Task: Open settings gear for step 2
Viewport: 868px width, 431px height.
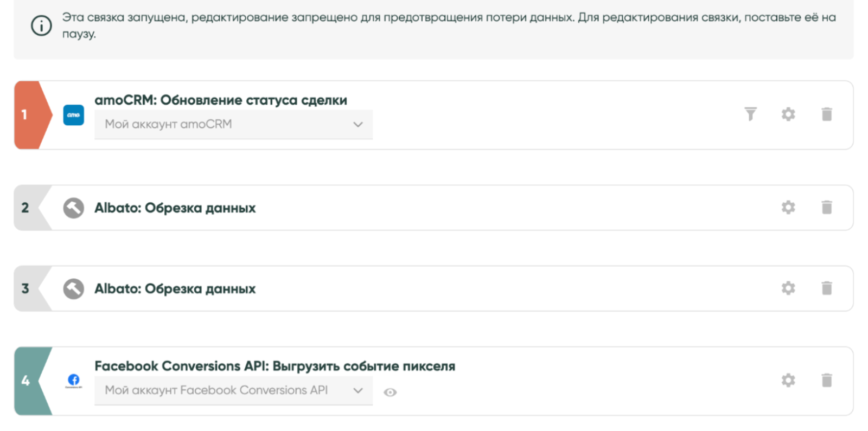Action: point(788,207)
